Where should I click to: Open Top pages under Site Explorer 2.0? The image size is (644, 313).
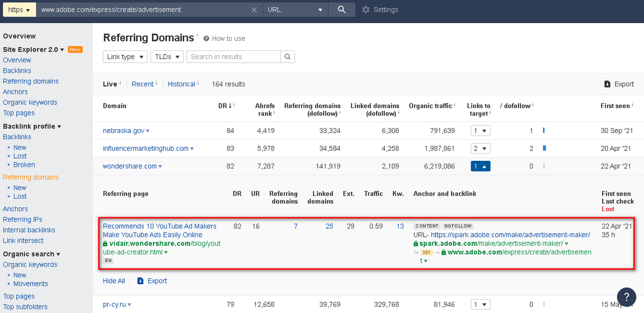point(19,113)
